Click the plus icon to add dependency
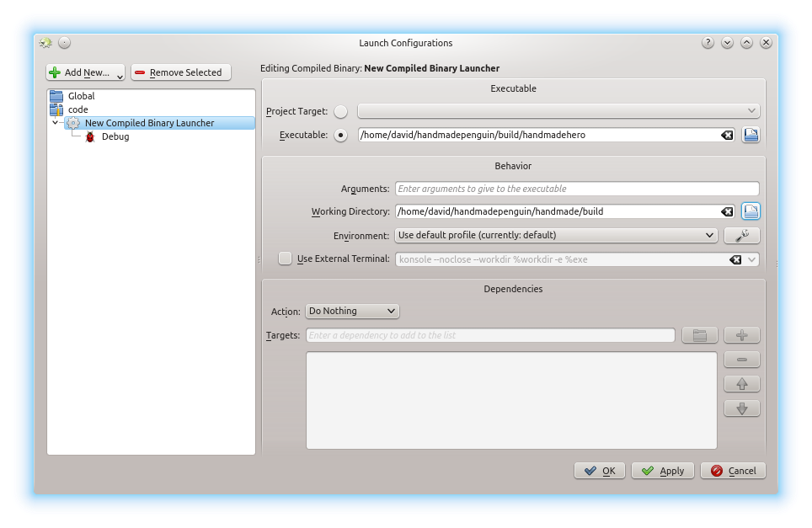The height and width of the screenshot is (528, 812). [741, 335]
